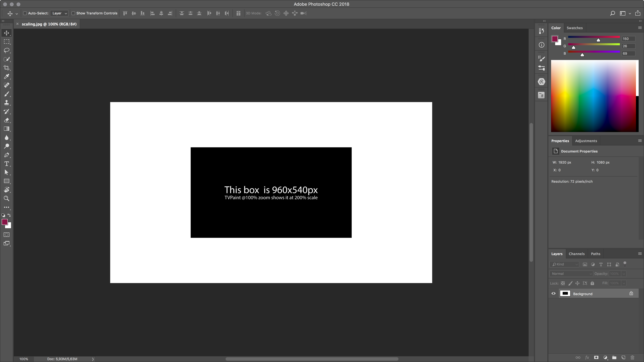The image size is (644, 362).
Task: Create new fill or adjustment layer
Action: [605, 357]
